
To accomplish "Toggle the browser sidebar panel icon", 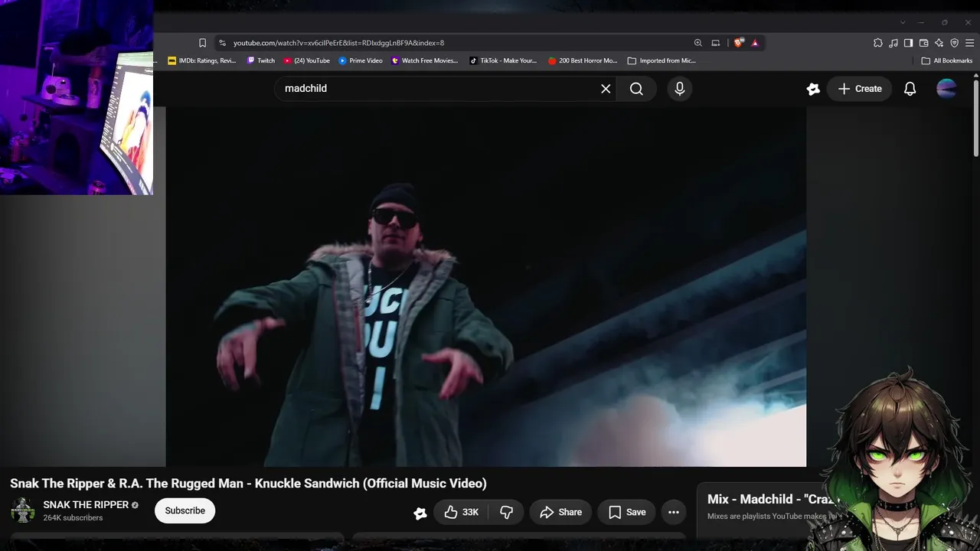I will 908,43.
